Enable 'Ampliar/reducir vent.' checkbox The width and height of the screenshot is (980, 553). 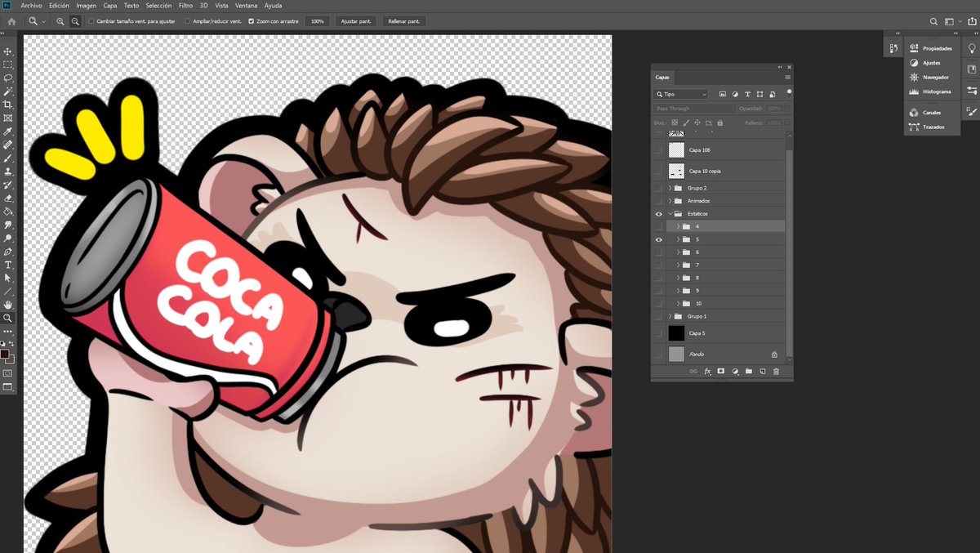click(x=188, y=21)
